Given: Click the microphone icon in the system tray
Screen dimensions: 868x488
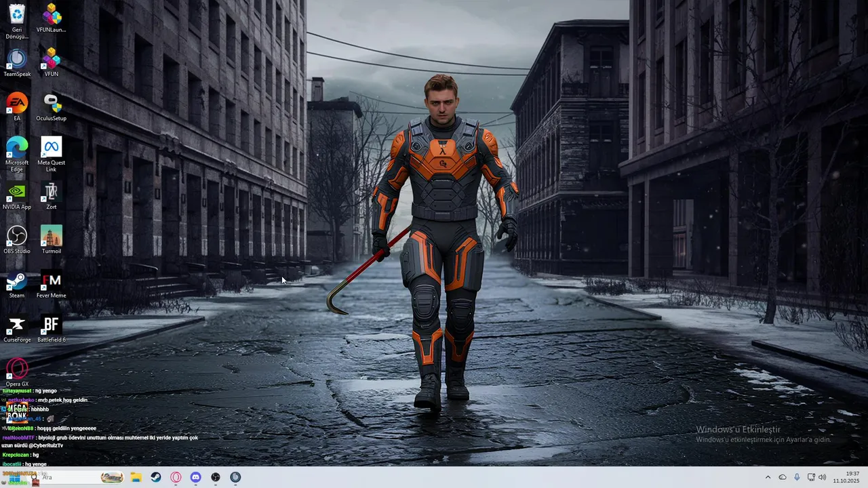Looking at the screenshot, I should tap(797, 477).
